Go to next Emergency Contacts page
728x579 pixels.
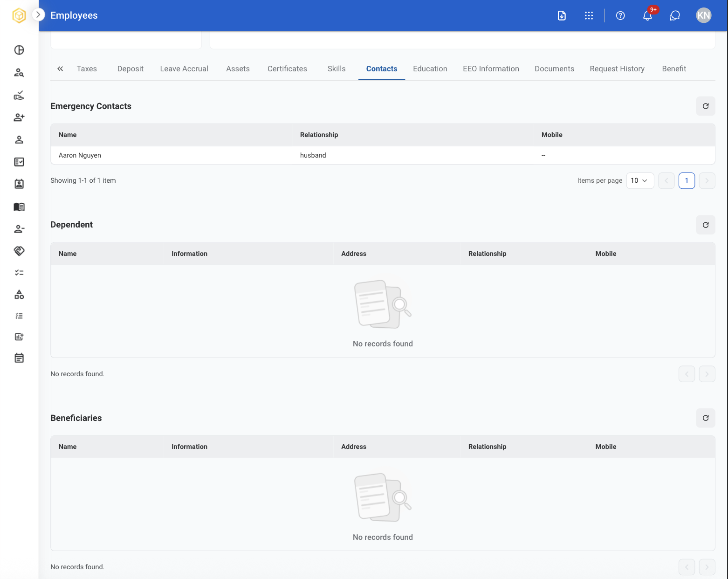point(707,180)
